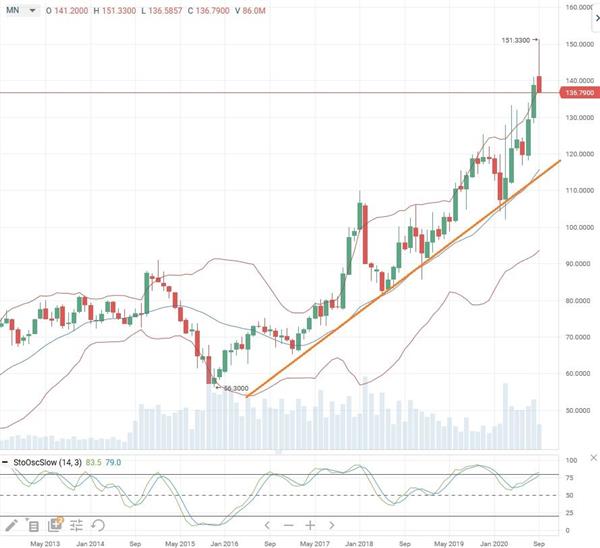
Task: Click the volume value V 86.0M
Action: [250, 11]
